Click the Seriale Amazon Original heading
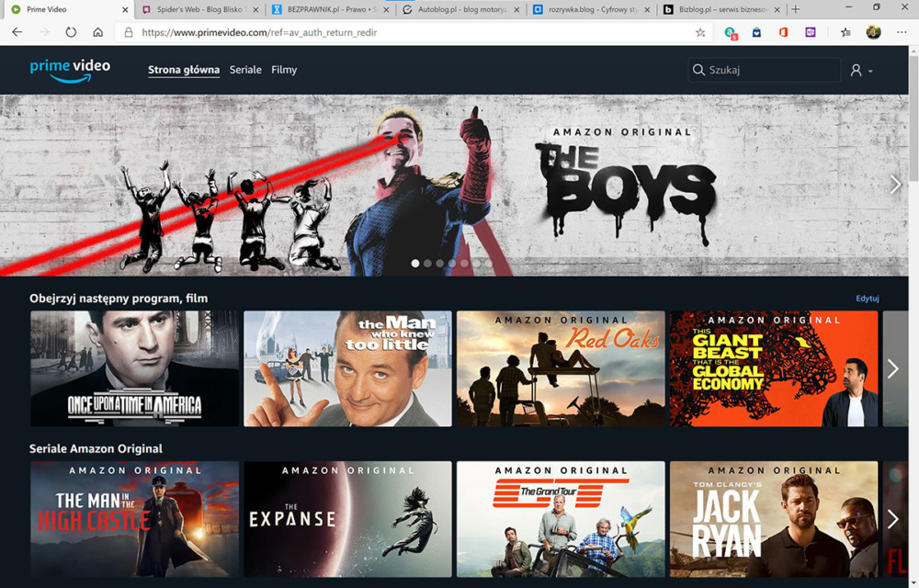 click(x=96, y=448)
